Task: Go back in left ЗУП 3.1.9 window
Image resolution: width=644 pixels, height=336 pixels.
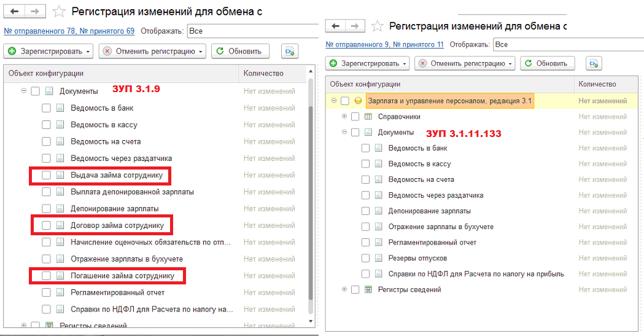Action: (14, 12)
